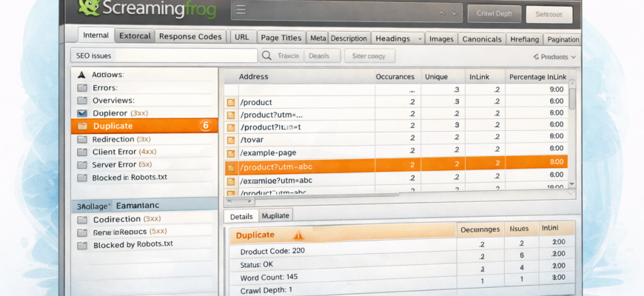Click the magnifier search icon
Image resolution: width=644 pixels, height=296 pixels.
point(266,55)
